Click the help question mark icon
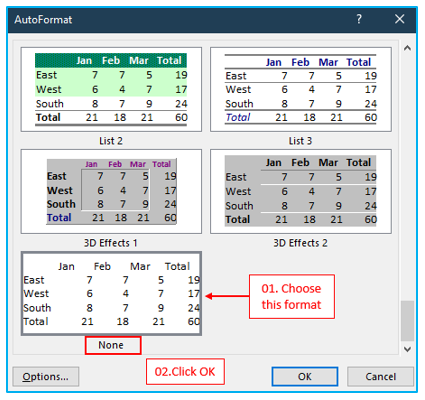The height and width of the screenshot is (400, 425). (x=359, y=19)
